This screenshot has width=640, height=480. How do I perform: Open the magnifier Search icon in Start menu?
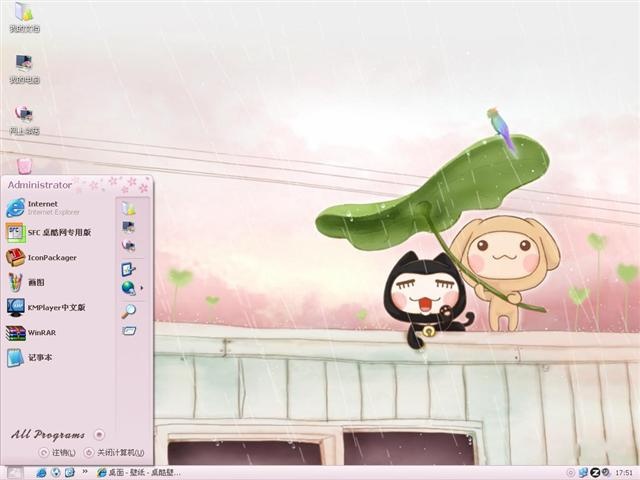pos(129,311)
